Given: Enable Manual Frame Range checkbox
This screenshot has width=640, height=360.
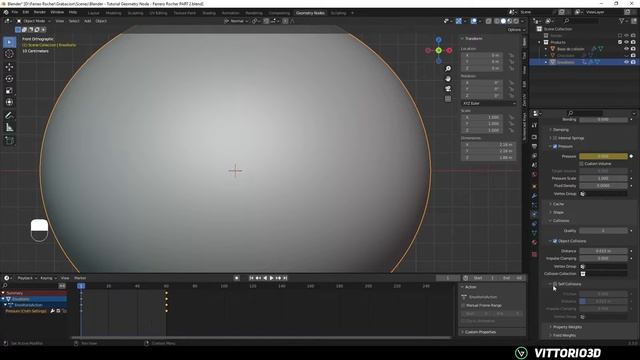Looking at the screenshot, I should point(464,305).
